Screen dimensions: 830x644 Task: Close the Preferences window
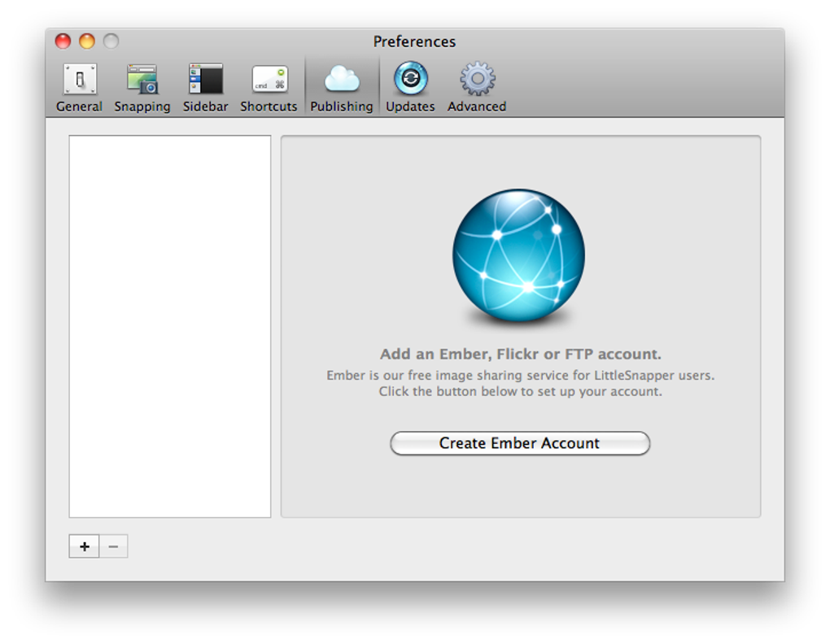click(x=63, y=40)
